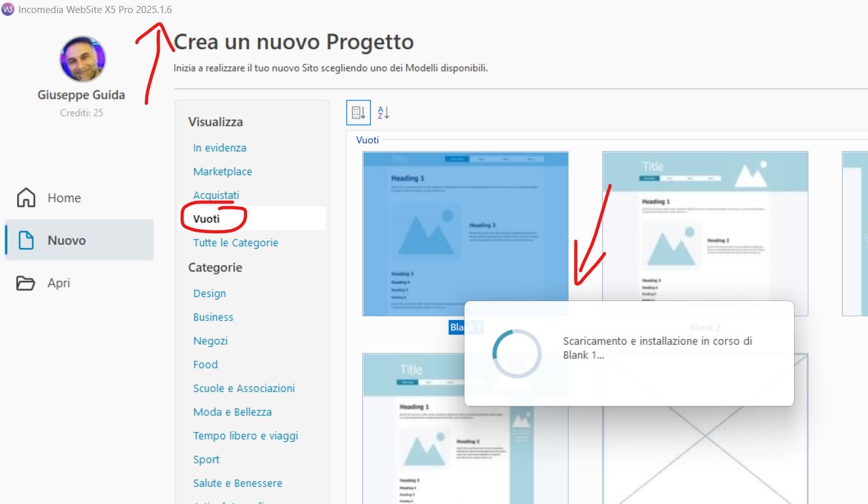Click the Crediti: 25 text

[x=81, y=113]
